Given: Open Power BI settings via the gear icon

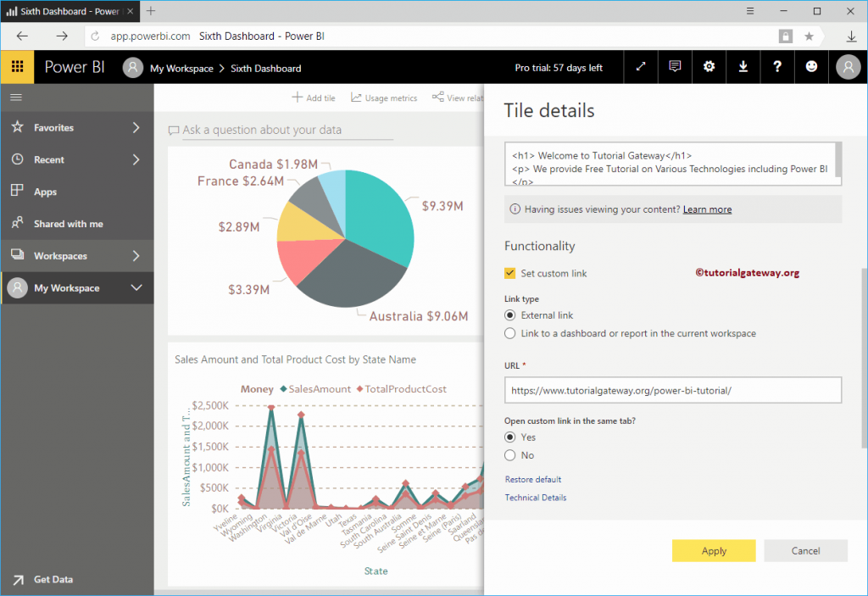Looking at the screenshot, I should tap(709, 67).
